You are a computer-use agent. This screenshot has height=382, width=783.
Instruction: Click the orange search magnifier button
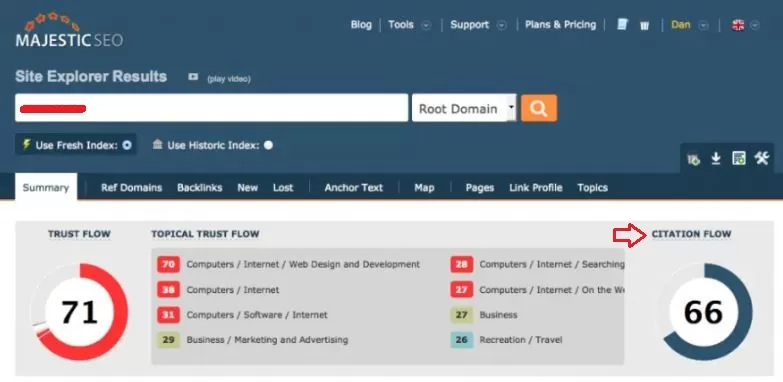coord(539,108)
